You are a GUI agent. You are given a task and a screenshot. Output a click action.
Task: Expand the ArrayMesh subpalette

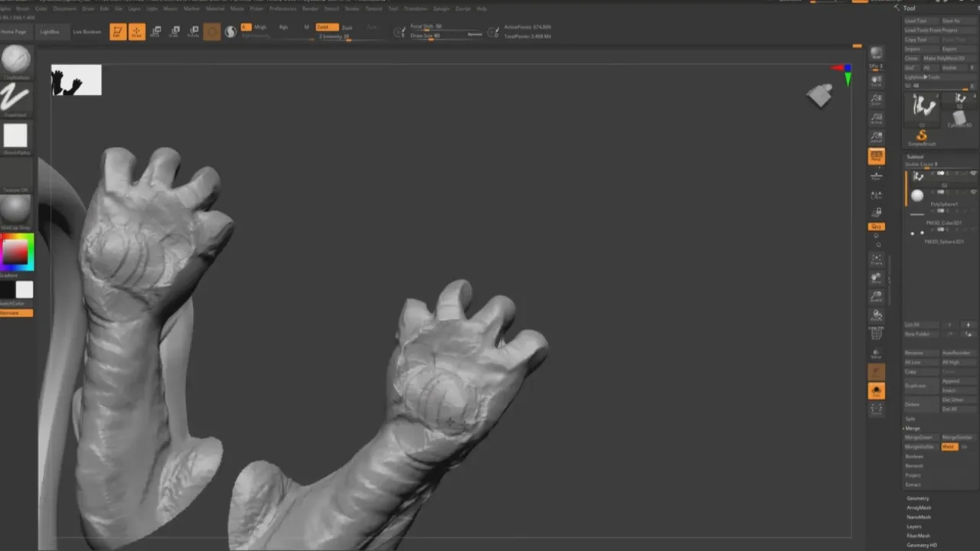[x=919, y=507]
